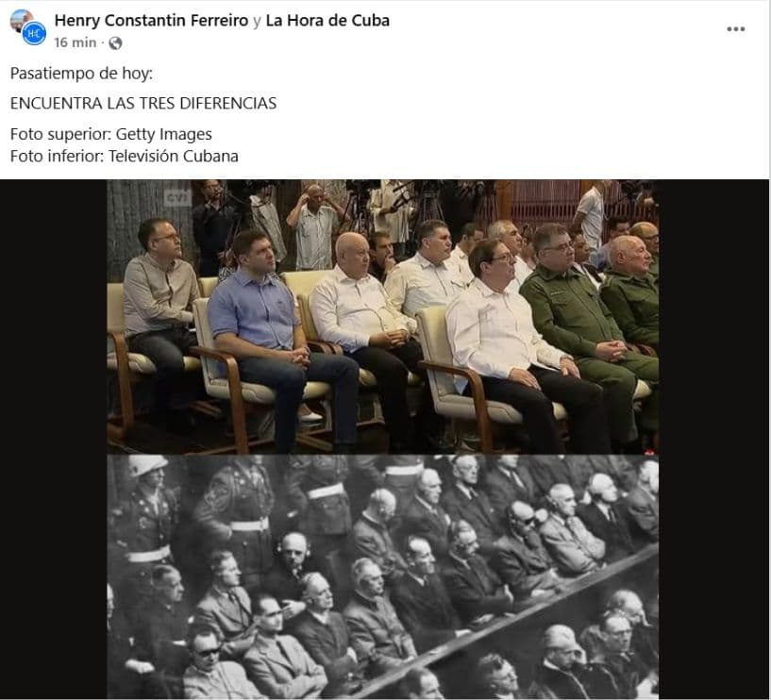Click the man in gray shirt with glasses
Image resolution: width=771 pixels, height=700 pixels.
159,314
